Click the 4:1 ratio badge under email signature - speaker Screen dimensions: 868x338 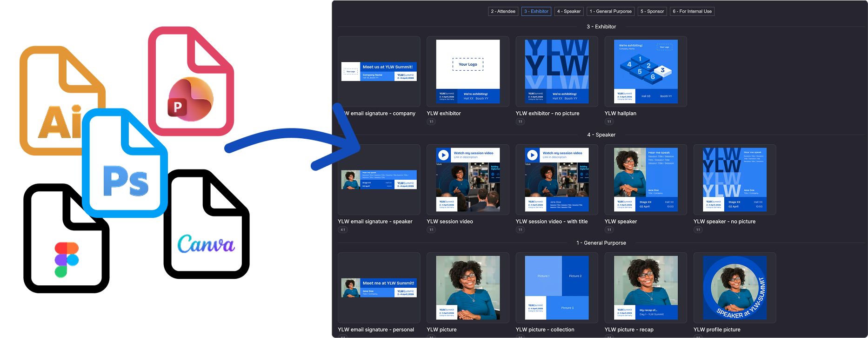coord(343,230)
